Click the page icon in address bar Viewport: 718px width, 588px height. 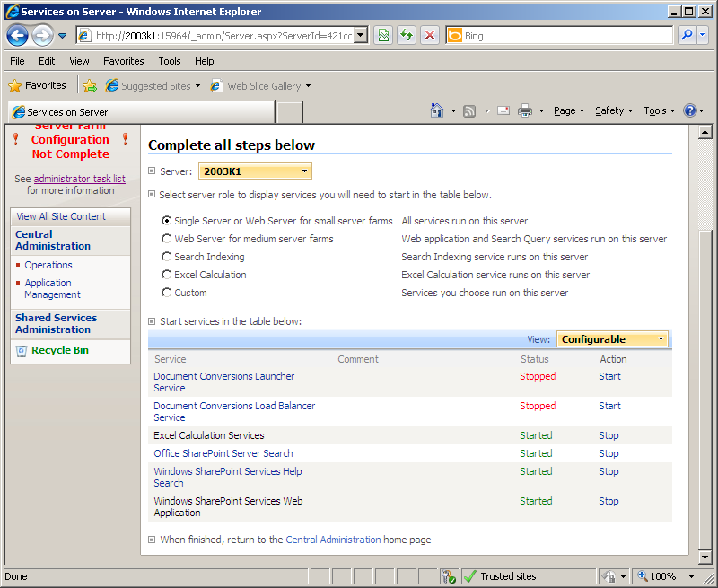click(x=84, y=36)
